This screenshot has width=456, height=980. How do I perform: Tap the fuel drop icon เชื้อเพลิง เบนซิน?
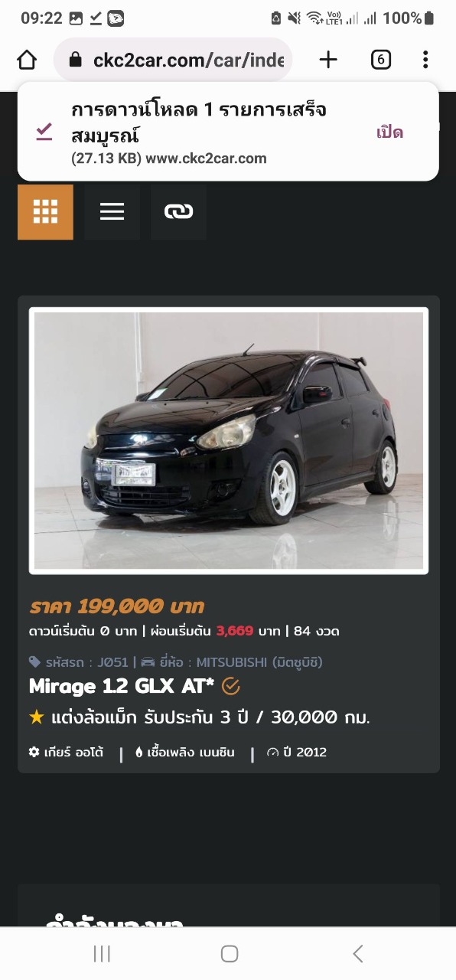139,752
